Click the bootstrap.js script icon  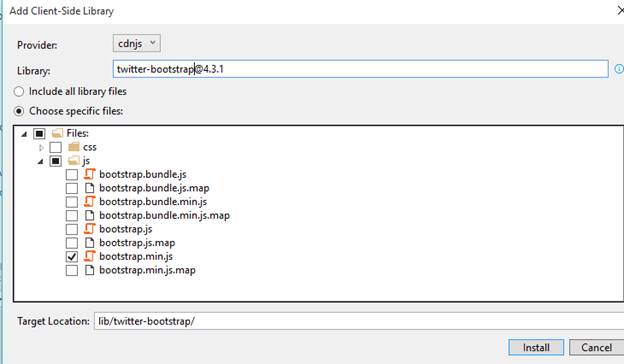(90, 229)
